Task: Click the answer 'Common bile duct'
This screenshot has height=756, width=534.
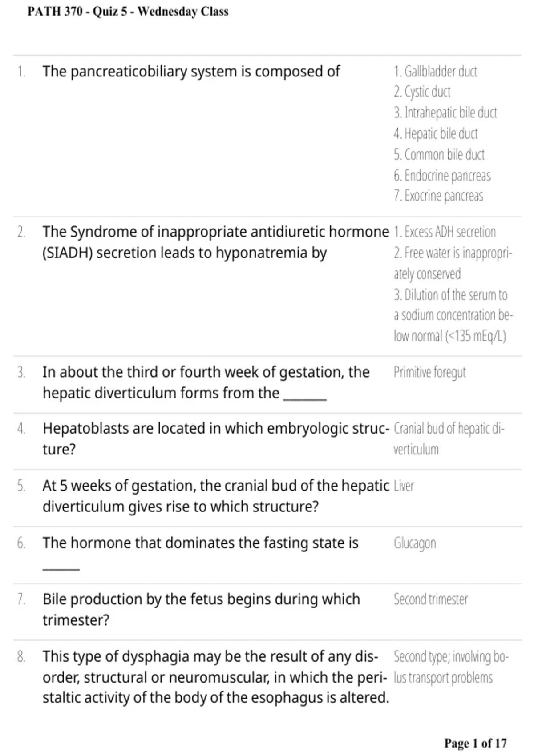Action: pyautogui.click(x=439, y=154)
